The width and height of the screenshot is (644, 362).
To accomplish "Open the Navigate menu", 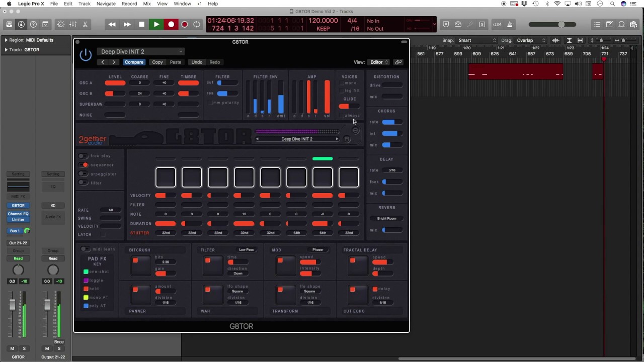I will coord(106,4).
